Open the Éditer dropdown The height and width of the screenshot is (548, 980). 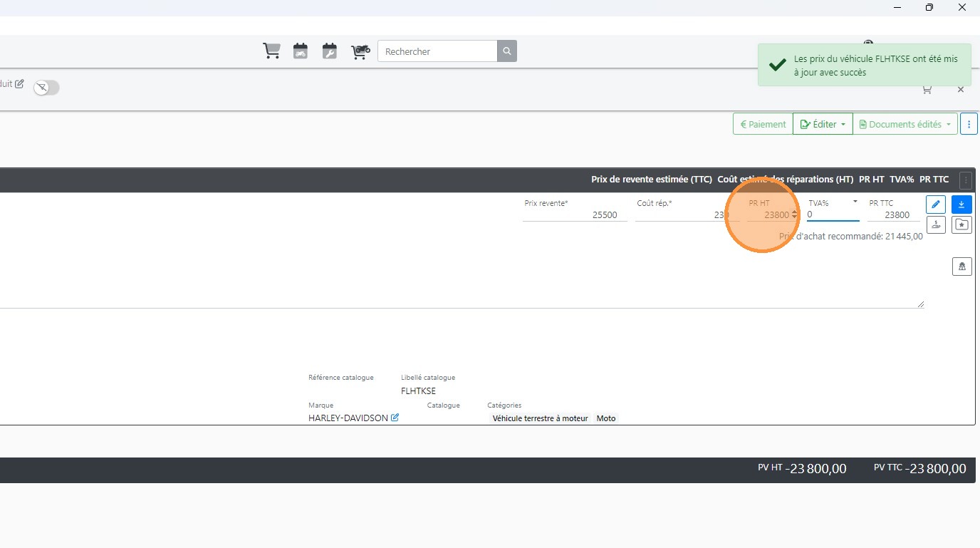point(823,124)
